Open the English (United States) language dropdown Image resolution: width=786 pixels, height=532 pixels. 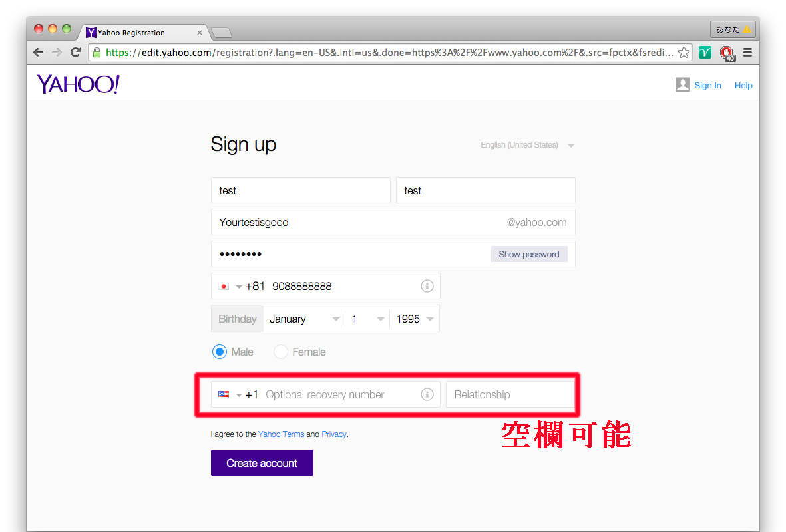(527, 145)
